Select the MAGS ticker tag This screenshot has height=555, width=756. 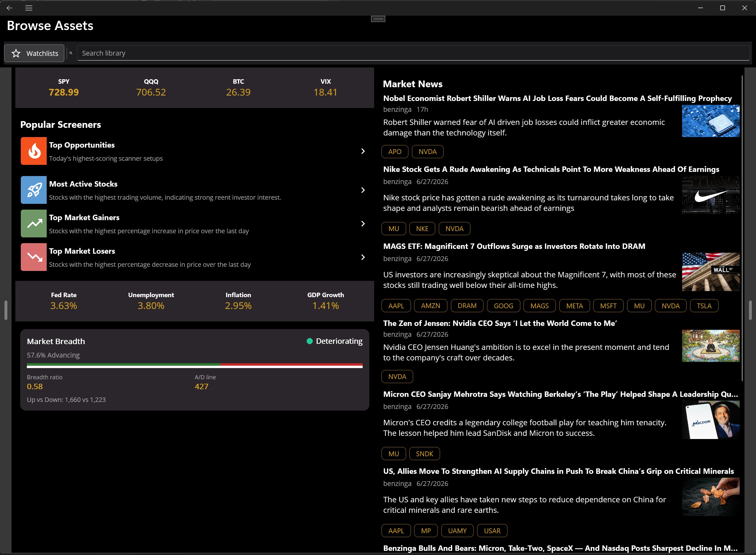point(539,306)
